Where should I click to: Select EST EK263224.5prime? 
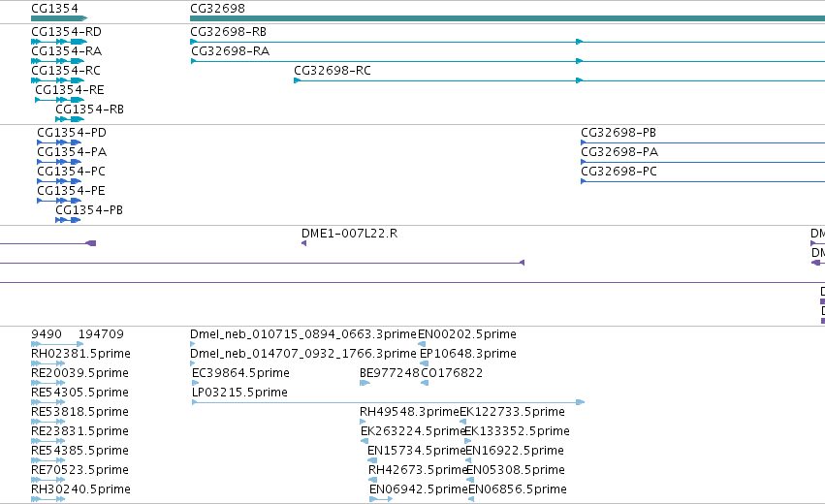413,431
